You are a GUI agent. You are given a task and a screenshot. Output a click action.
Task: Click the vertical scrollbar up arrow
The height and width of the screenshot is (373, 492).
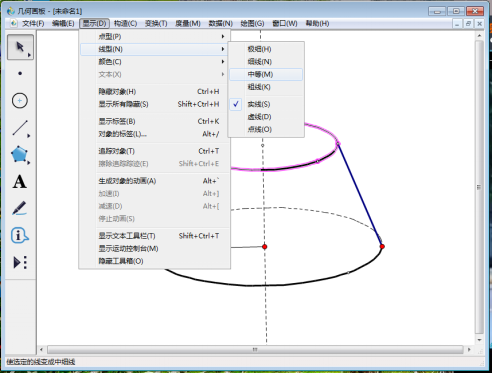[x=479, y=35]
